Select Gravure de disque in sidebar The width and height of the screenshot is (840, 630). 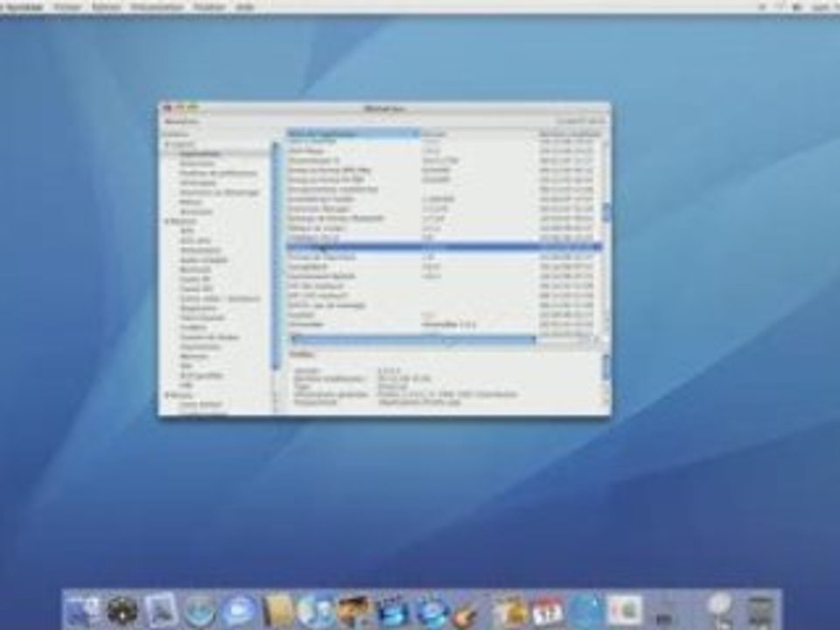click(x=209, y=337)
